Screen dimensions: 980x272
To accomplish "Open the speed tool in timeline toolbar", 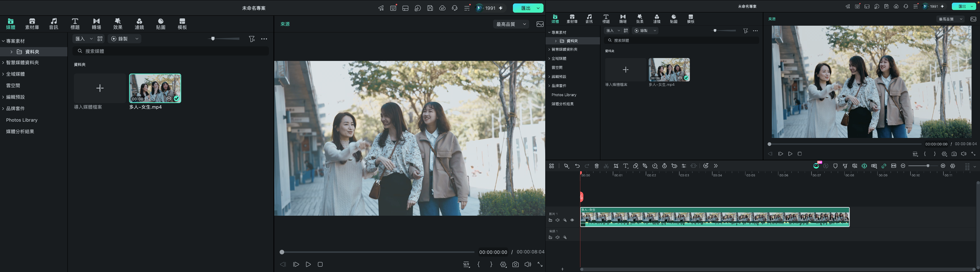I will pyautogui.click(x=655, y=166).
